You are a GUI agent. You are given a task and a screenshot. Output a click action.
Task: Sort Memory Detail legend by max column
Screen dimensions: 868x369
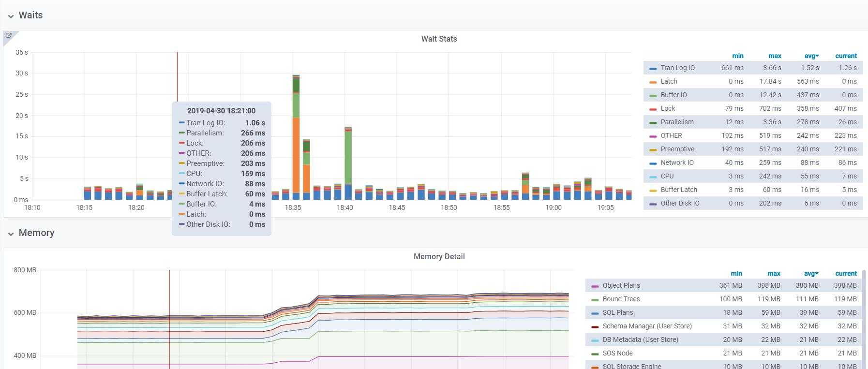pyautogui.click(x=774, y=274)
